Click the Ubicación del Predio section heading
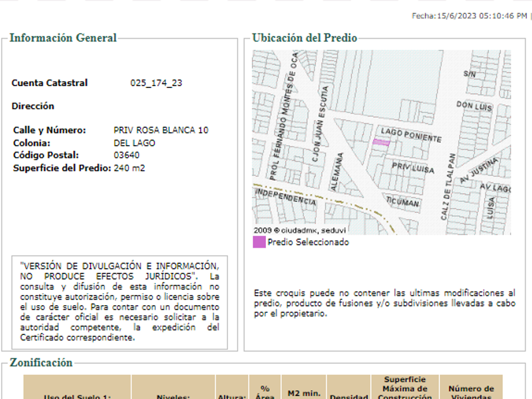 (x=305, y=38)
